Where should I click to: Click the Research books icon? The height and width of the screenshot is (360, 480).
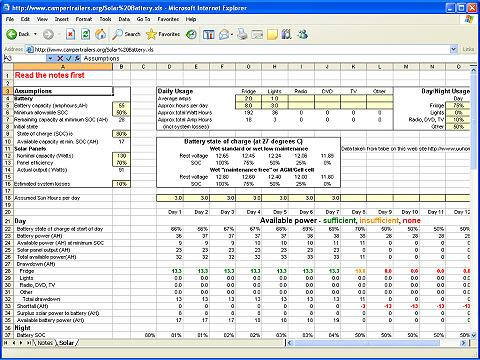[286, 34]
